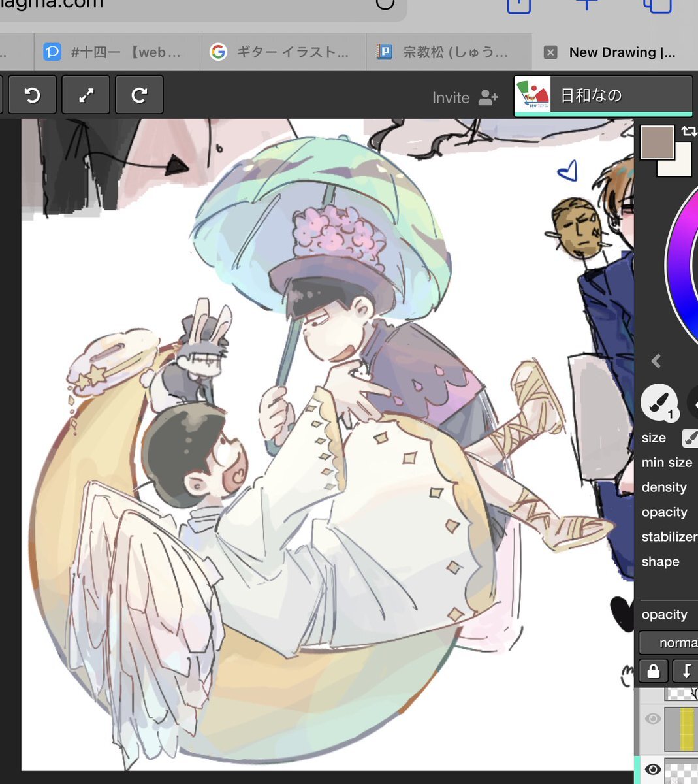Click the 'density' setting label

tap(664, 487)
